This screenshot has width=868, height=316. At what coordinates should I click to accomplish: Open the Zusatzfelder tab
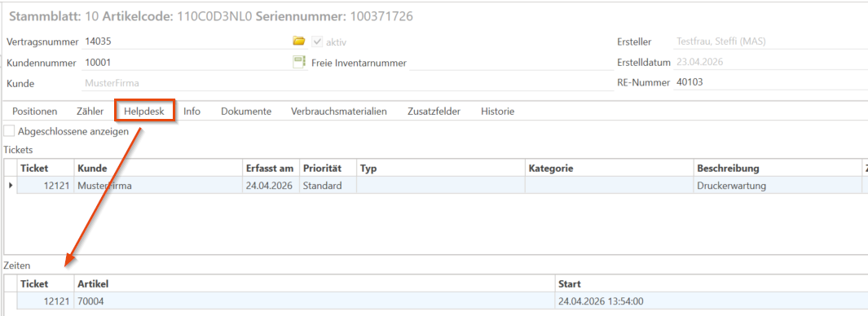point(434,112)
